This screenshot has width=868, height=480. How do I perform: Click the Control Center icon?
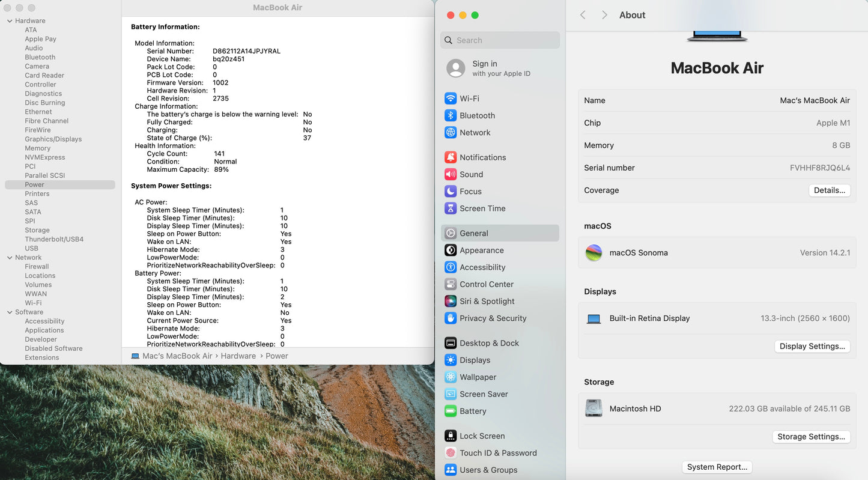451,284
